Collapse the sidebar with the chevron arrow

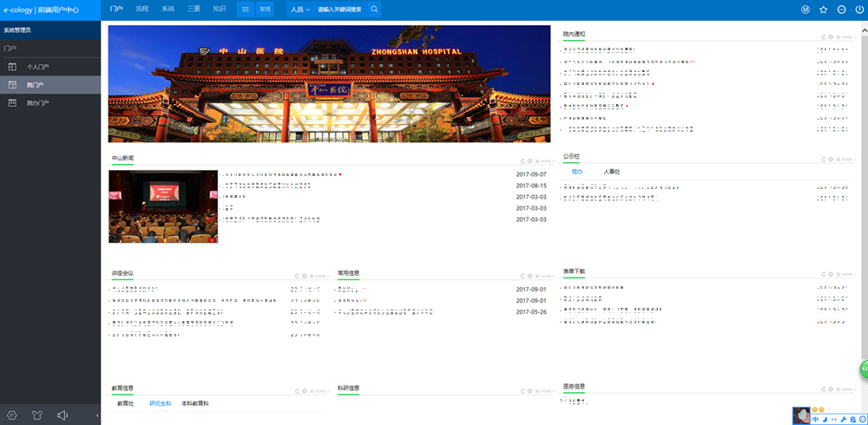coord(97,415)
